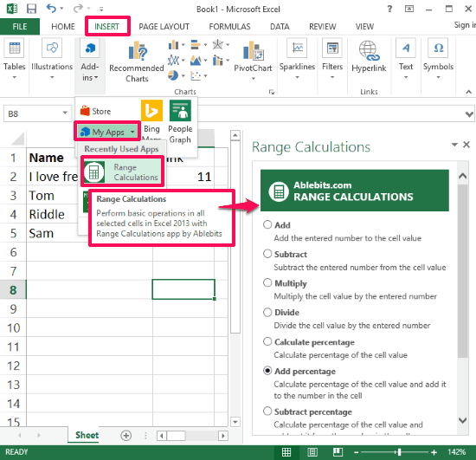
Task: Undo the last action with the Undo arrow
Action: point(51,8)
